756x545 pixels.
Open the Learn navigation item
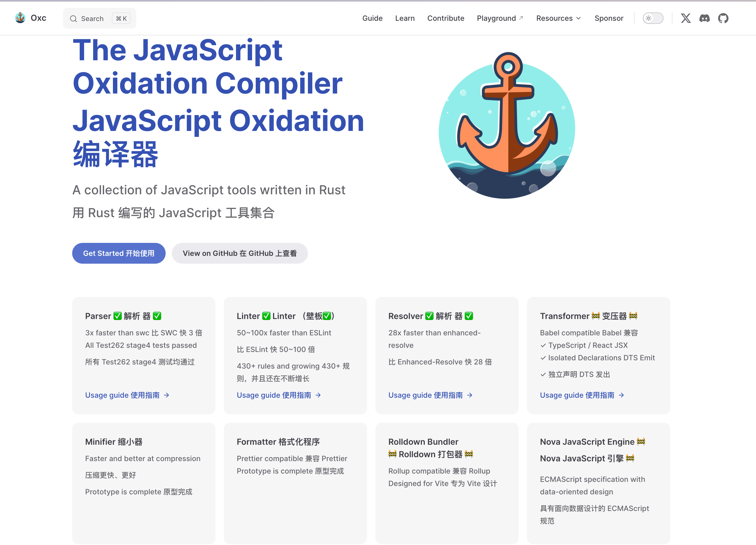pos(405,18)
